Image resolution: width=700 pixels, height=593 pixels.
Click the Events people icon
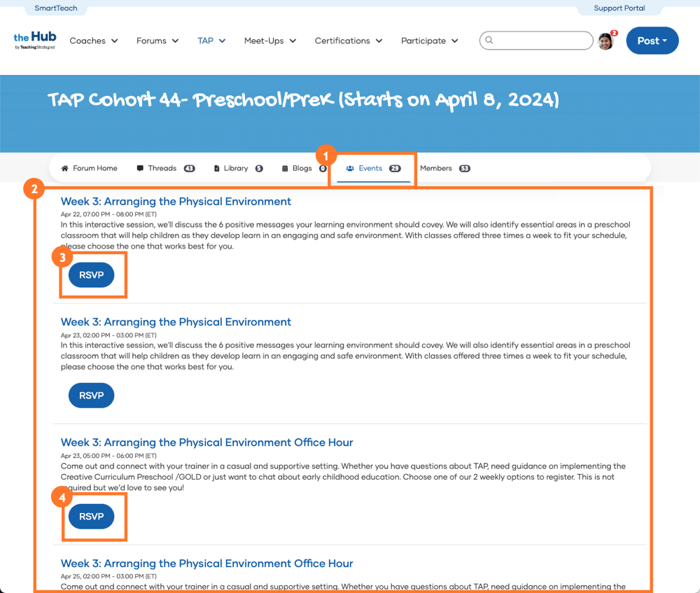[x=350, y=169]
